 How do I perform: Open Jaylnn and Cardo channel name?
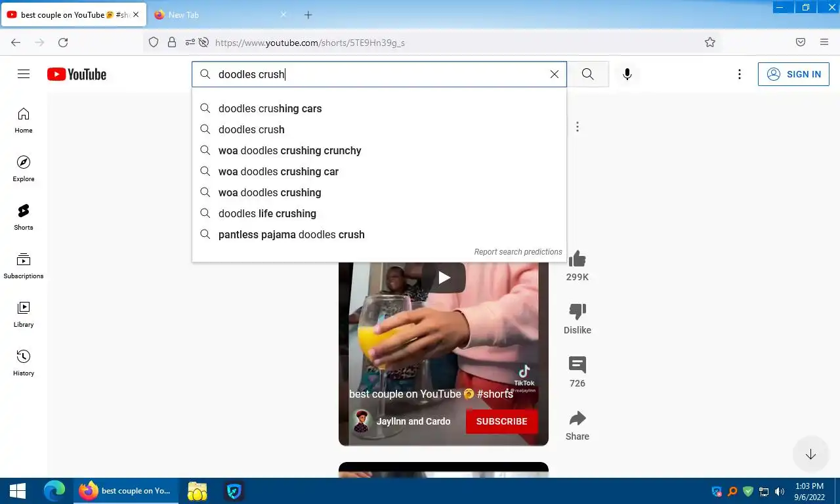[413, 421]
